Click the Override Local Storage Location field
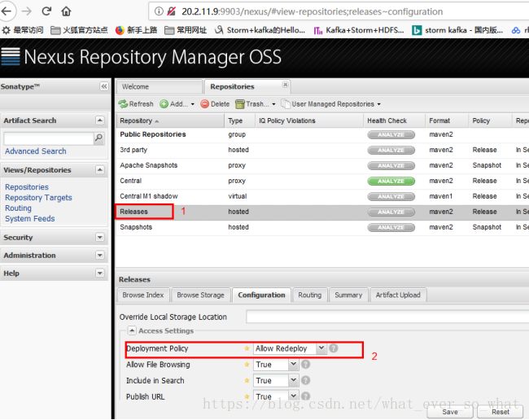The width and height of the screenshot is (529, 420). coord(387,317)
